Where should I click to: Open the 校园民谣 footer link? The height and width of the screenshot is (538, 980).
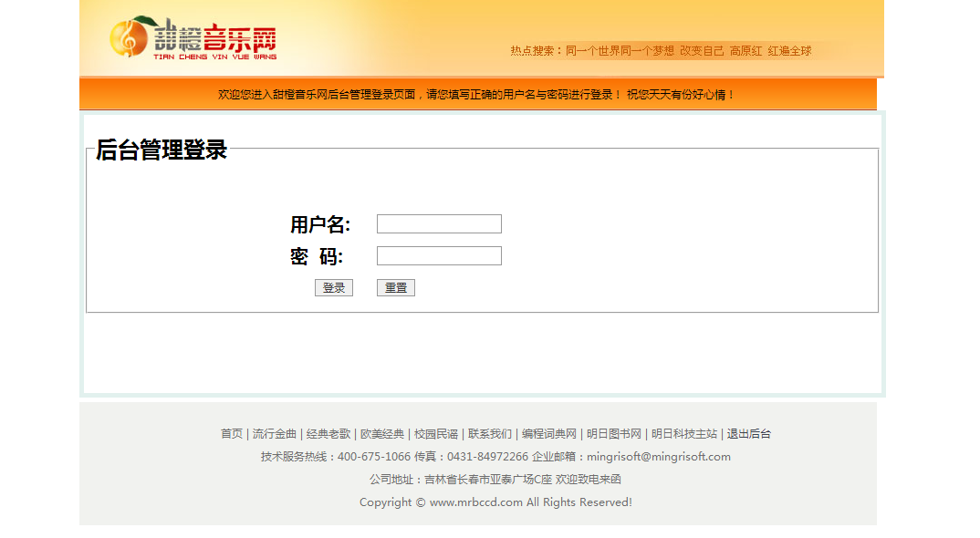click(x=436, y=434)
